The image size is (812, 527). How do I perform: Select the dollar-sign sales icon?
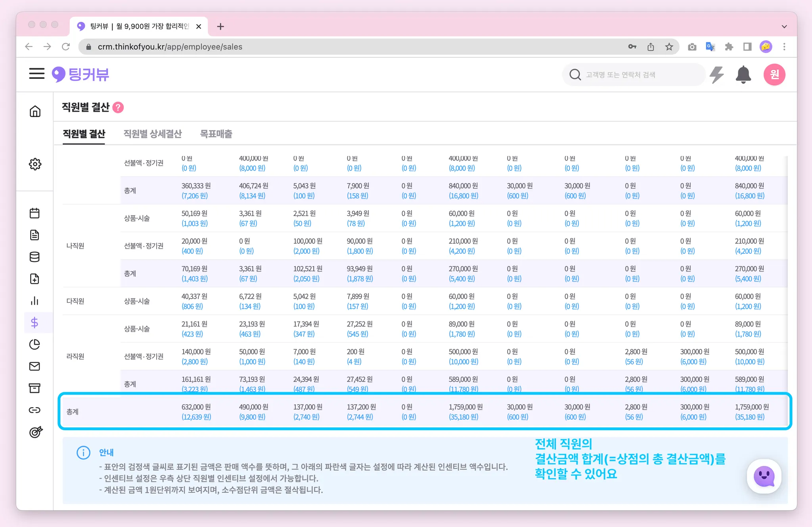[34, 323]
